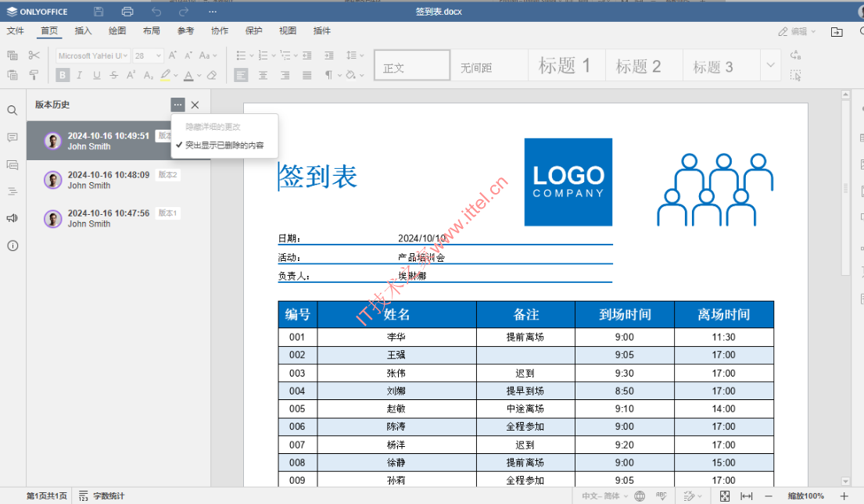864x504 pixels.
Task: Open the 文件 menu tab
Action: (16, 30)
